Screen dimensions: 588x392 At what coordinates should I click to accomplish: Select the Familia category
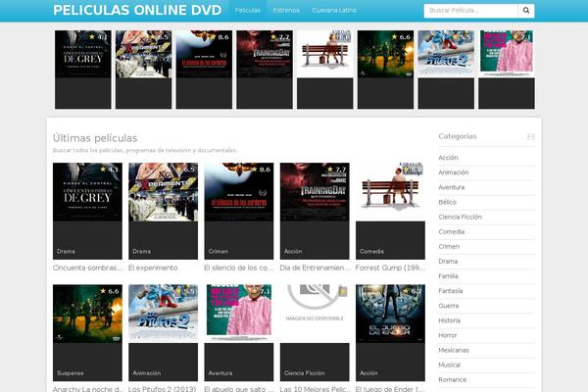tap(448, 276)
